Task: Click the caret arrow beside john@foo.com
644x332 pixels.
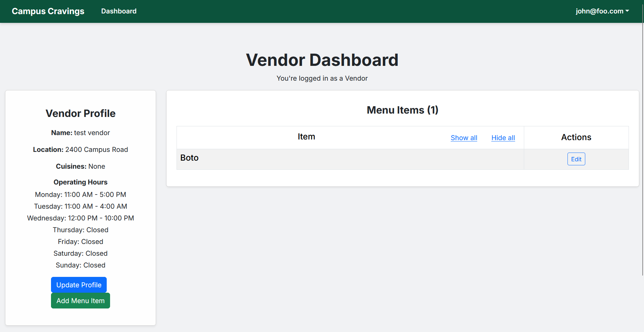Action: pyautogui.click(x=627, y=11)
